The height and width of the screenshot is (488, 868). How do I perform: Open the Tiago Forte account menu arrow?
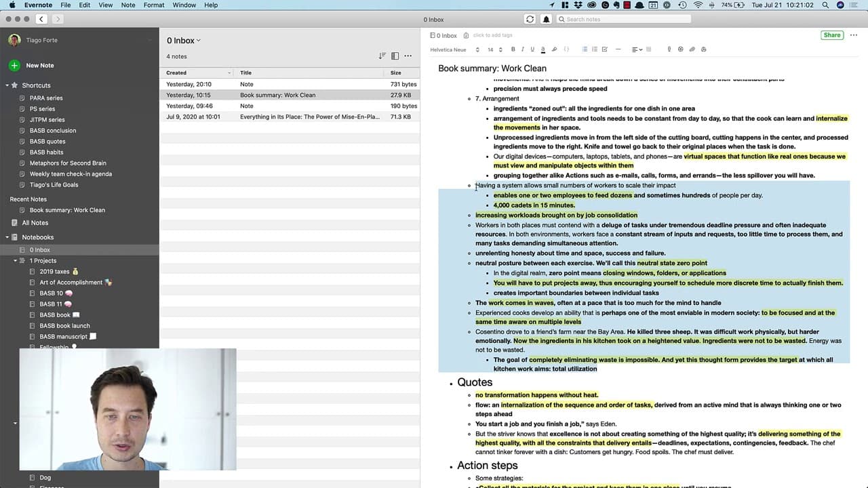150,41
